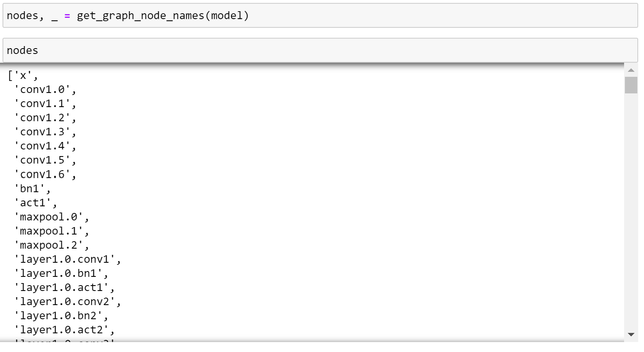Click the scrollbar down arrow
This screenshot has width=644, height=352.
631,335
